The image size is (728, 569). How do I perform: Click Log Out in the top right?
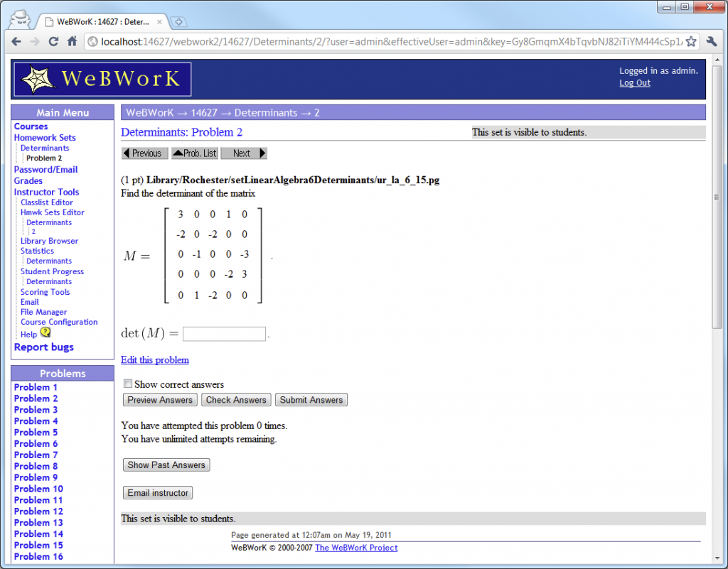pyautogui.click(x=634, y=82)
